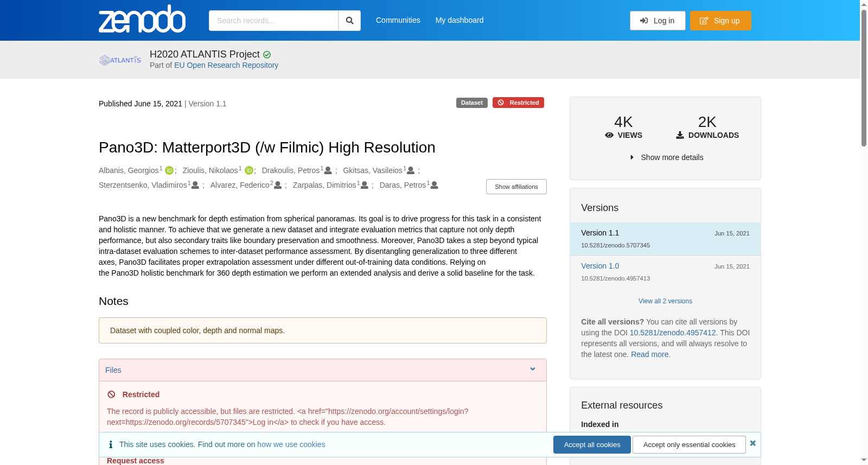The height and width of the screenshot is (465, 868).
Task: Click Show affiliations button
Action: (x=516, y=187)
